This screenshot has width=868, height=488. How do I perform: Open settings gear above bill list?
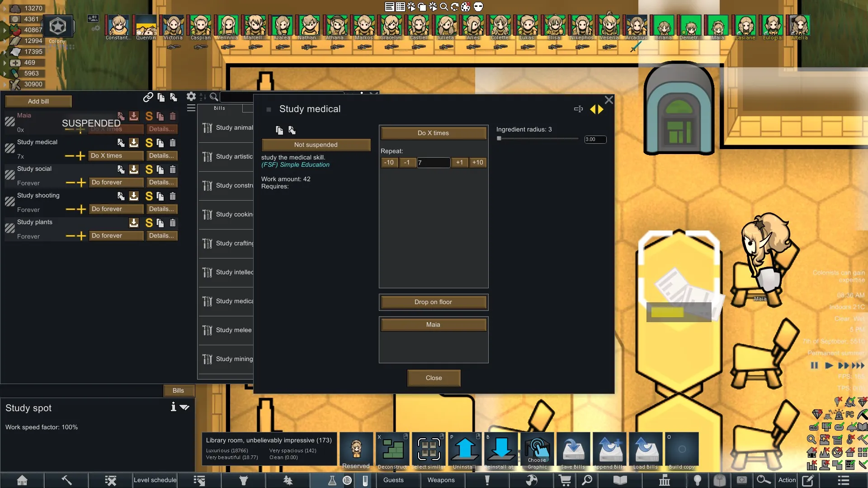191,96
